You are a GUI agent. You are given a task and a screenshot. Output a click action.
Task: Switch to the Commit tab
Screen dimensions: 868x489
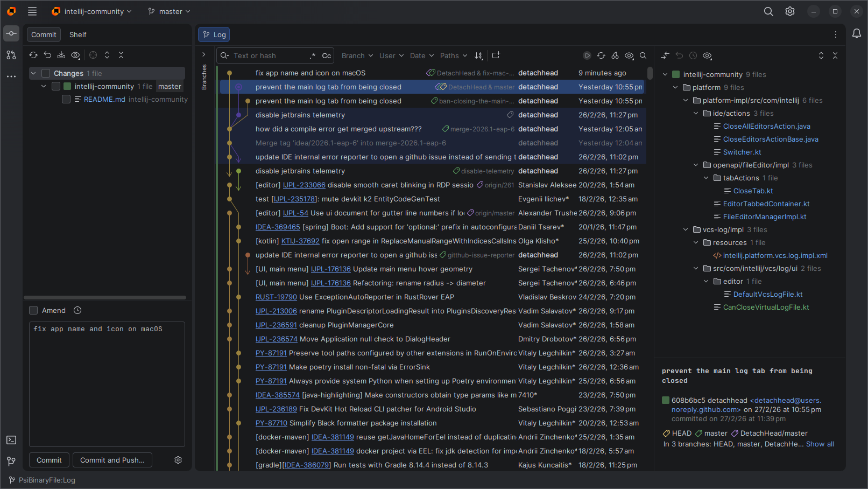[x=44, y=34]
